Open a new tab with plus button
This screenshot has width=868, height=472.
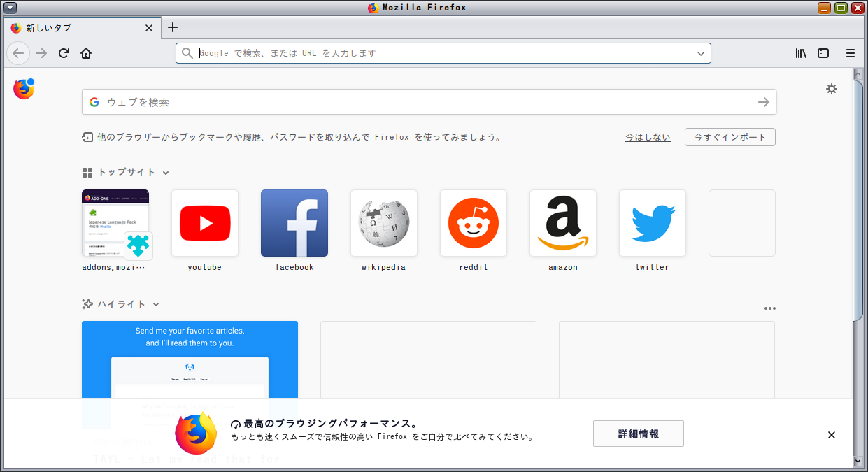173,28
